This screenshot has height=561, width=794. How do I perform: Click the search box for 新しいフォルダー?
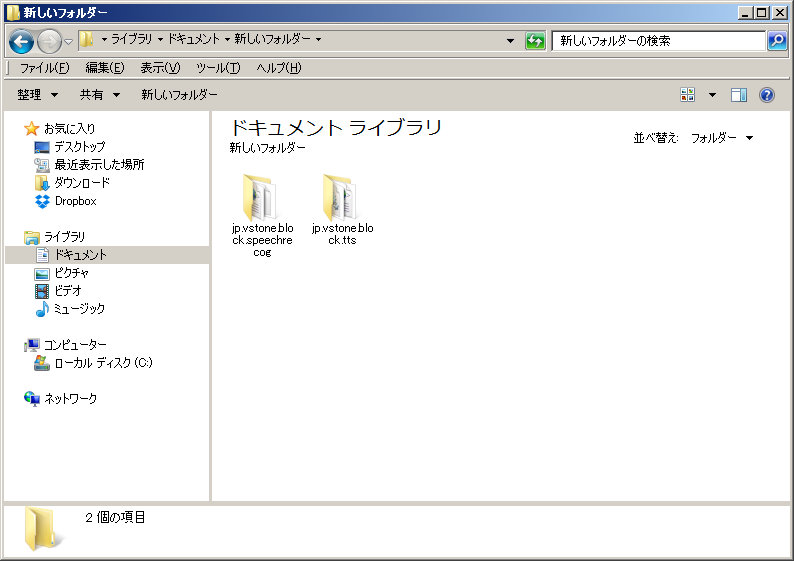coord(658,41)
